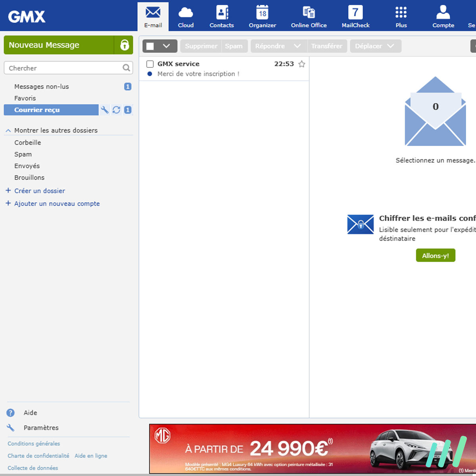Go to Contacts
Viewport: 476px width, 476px height.
coord(222,17)
